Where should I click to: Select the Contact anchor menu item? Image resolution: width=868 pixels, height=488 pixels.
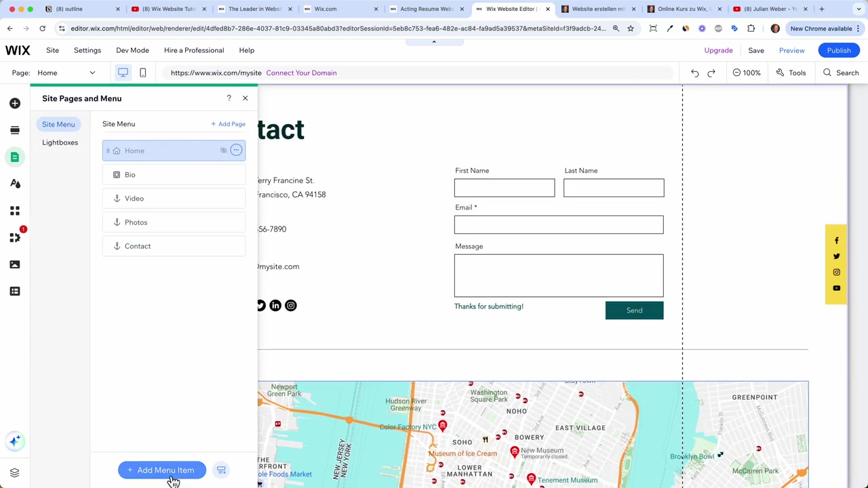tap(174, 246)
